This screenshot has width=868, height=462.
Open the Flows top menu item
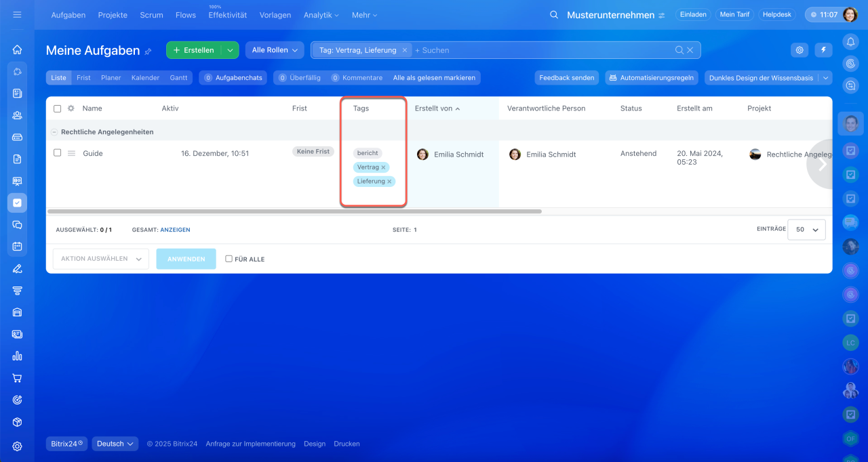[186, 15]
